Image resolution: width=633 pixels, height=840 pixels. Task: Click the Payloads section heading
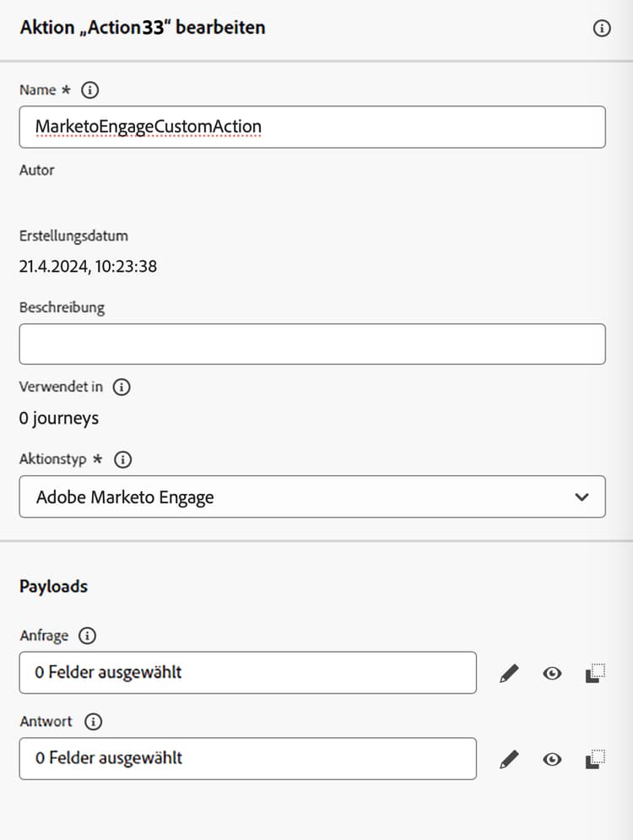pyautogui.click(x=53, y=587)
